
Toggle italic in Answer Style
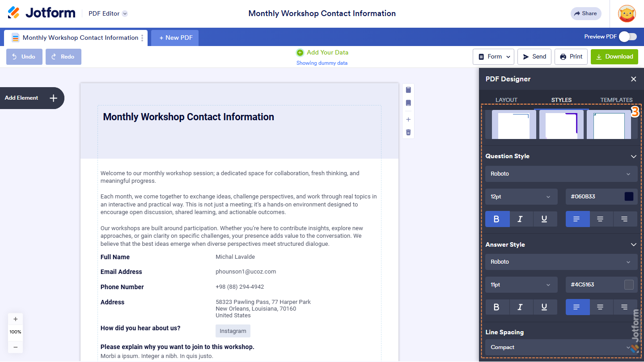click(x=521, y=307)
